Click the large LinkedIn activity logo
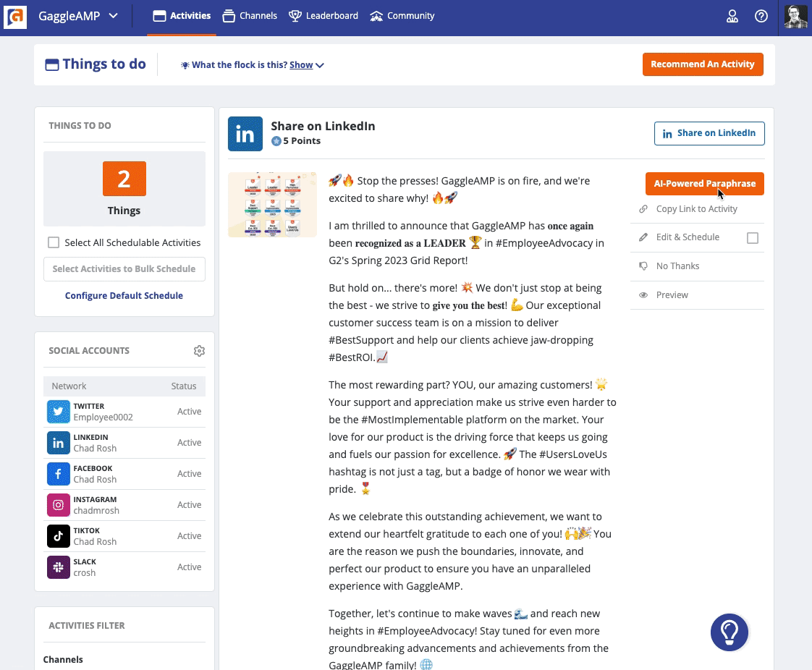Screen dimensions: 812x670 [245, 134]
